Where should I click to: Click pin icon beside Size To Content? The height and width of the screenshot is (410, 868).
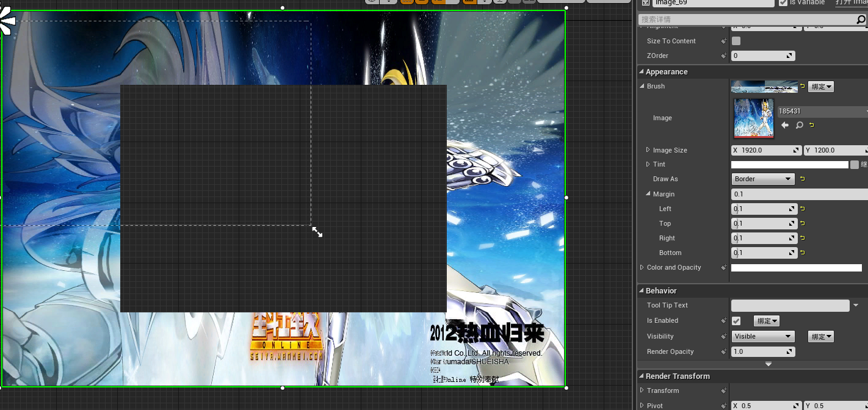(x=724, y=41)
